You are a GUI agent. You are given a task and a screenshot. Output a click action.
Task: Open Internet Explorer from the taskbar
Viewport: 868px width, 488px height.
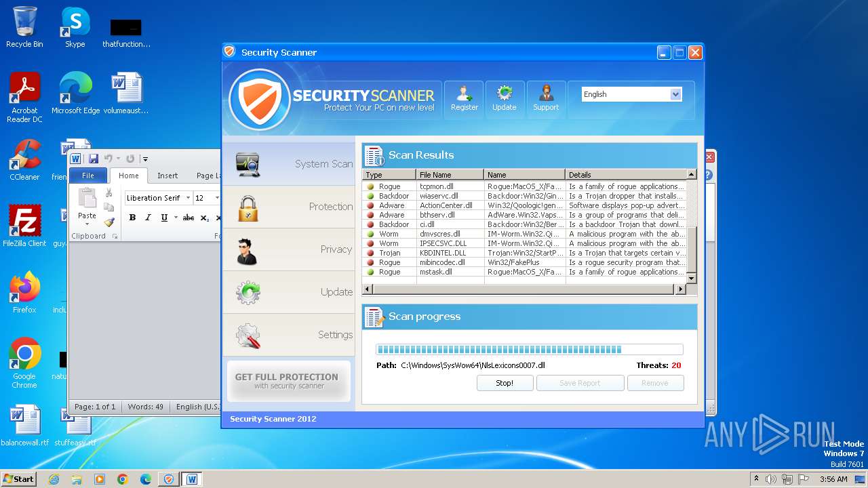(54, 479)
